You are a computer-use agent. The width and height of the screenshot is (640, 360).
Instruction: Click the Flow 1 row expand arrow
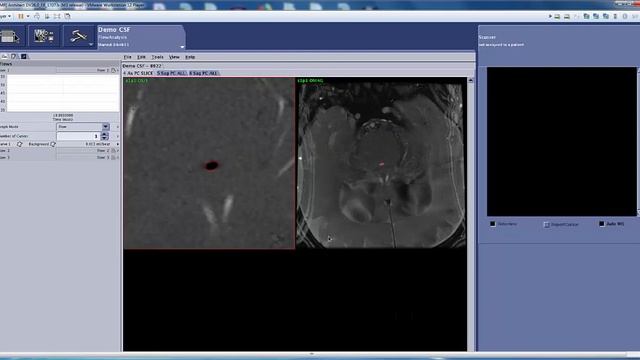[118, 70]
